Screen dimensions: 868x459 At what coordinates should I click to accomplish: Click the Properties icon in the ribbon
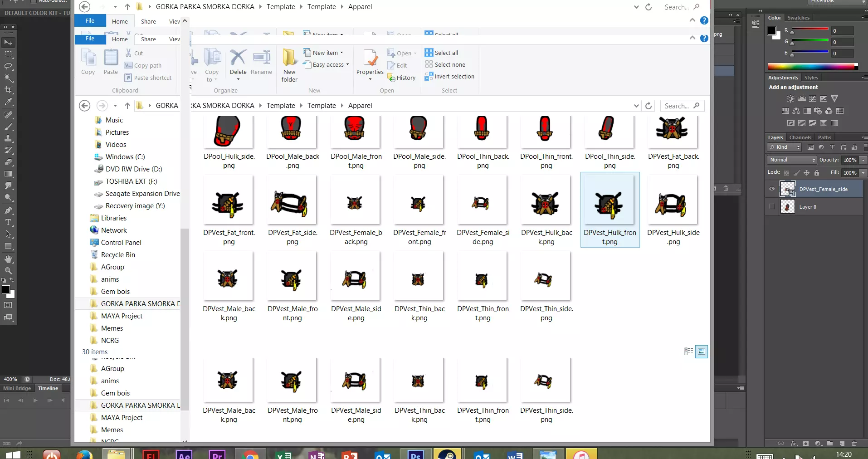point(370,63)
